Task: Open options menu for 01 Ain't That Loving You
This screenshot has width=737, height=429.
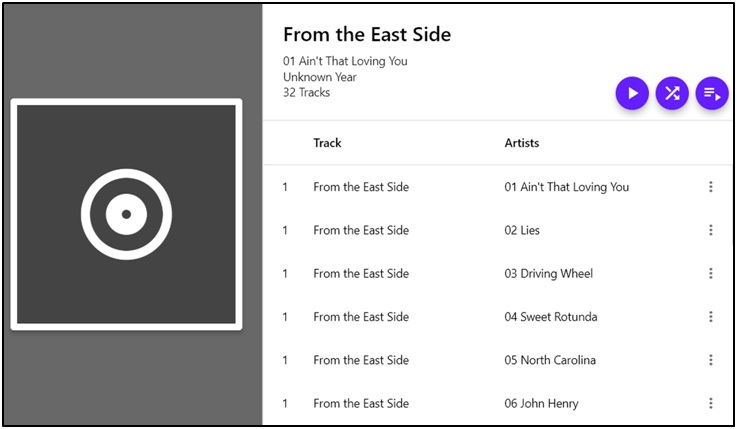Action: pos(710,187)
